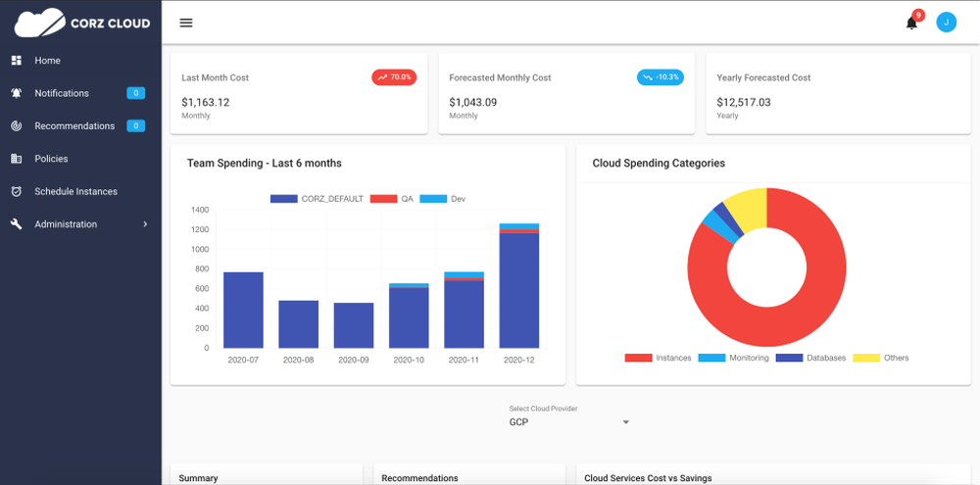
Task: Click the 70.0% cost increase badge
Action: (394, 77)
